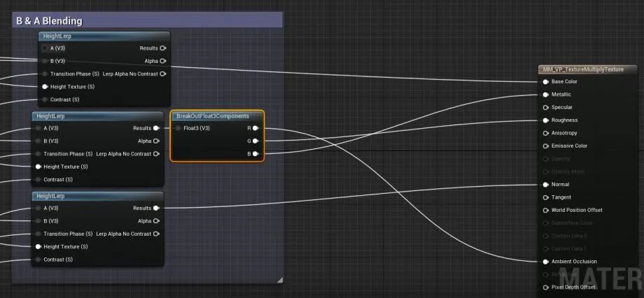Click the World Position Offset pin

tap(546, 210)
